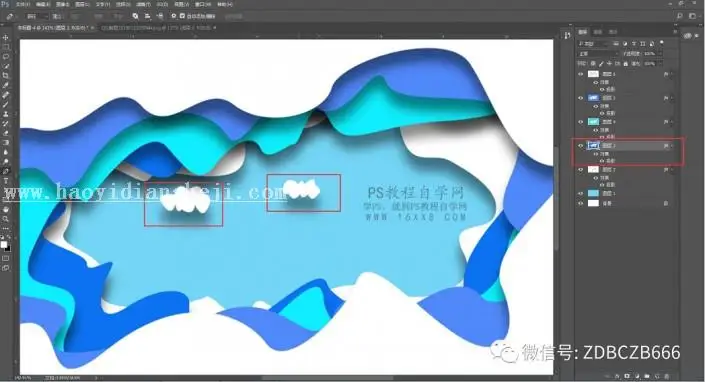705x382 pixels.
Task: Click lock all icon in Layers panel
Action: coord(625,64)
